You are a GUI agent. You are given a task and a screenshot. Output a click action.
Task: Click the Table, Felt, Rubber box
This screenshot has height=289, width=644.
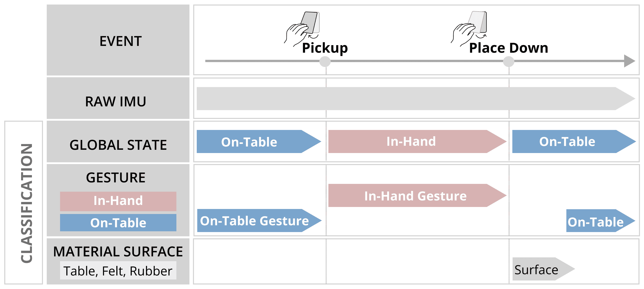(x=118, y=270)
